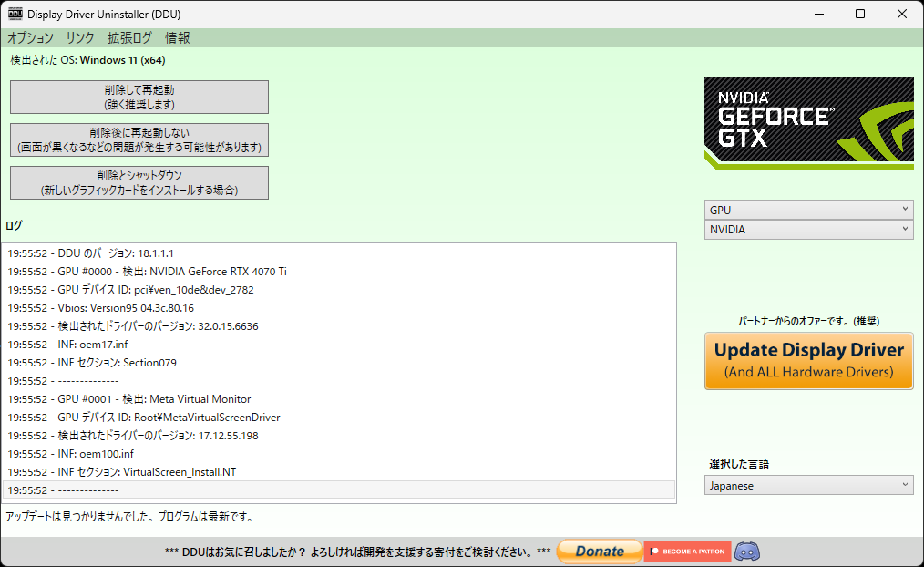
Task: Open the Discord icon link
Action: [747, 552]
